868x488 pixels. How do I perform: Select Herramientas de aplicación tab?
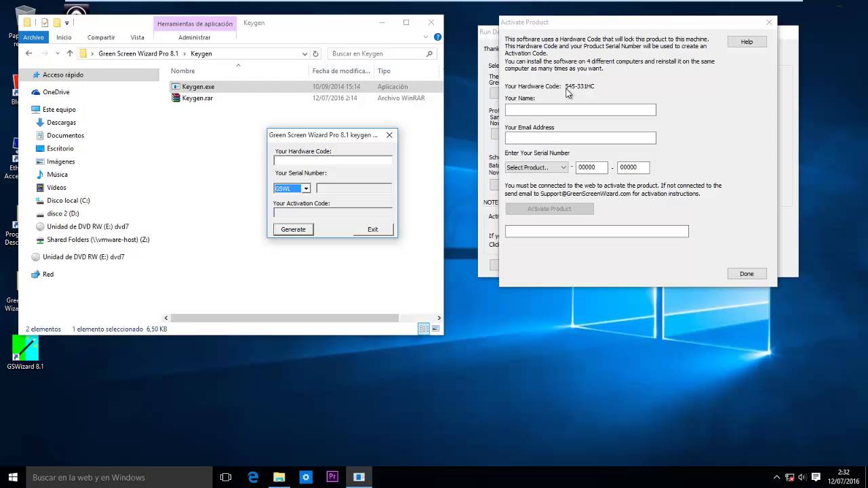point(195,24)
